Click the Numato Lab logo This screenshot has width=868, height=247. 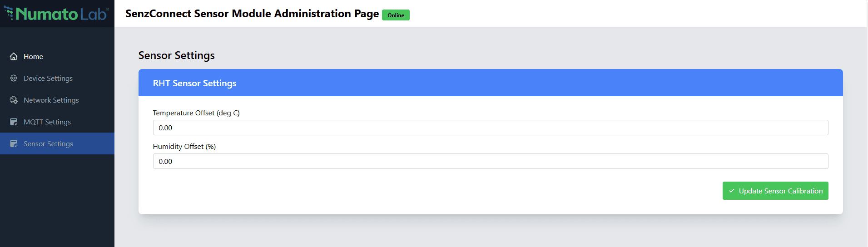click(57, 14)
